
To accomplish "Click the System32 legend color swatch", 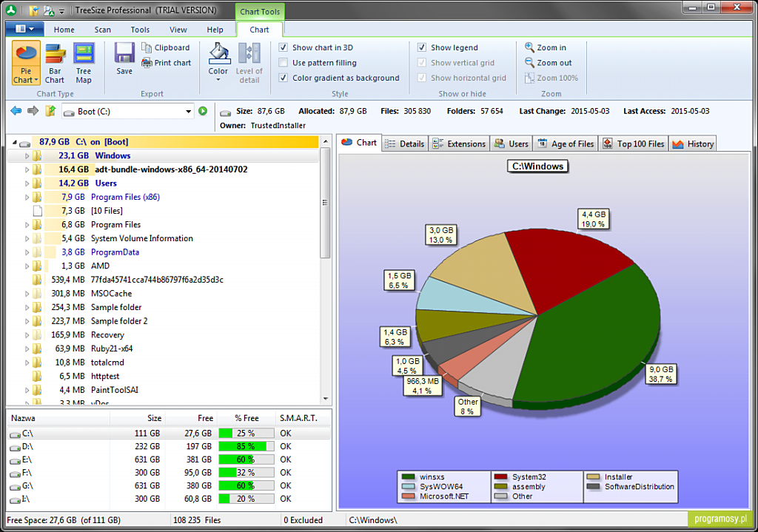I will (501, 477).
